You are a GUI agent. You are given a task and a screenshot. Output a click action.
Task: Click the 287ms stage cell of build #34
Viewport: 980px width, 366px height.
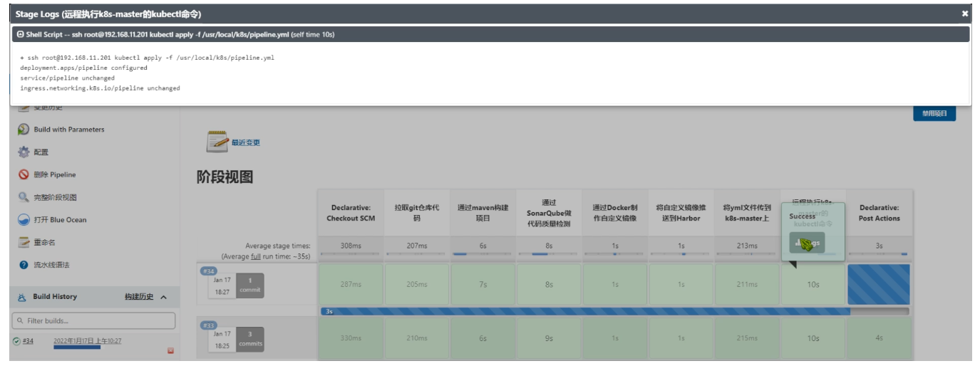(351, 284)
